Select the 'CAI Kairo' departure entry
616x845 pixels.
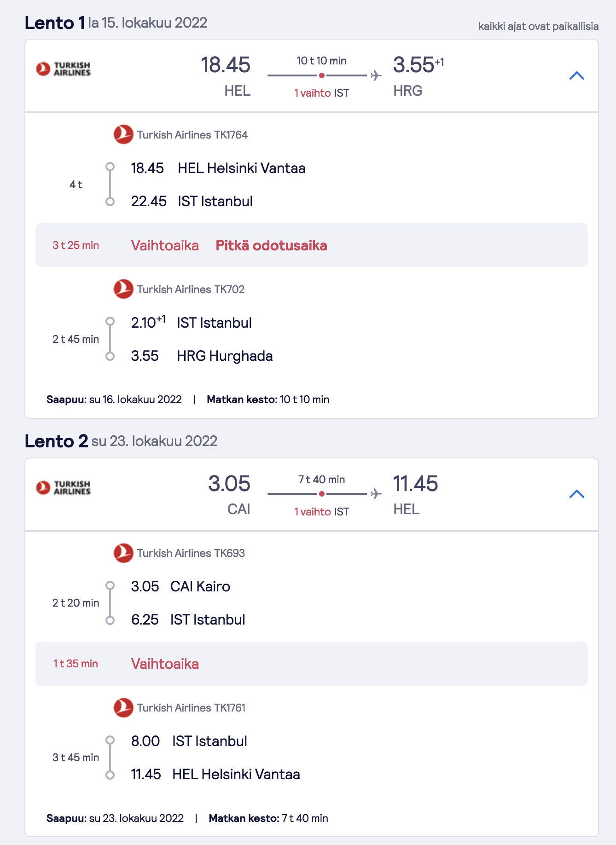pyautogui.click(x=180, y=586)
